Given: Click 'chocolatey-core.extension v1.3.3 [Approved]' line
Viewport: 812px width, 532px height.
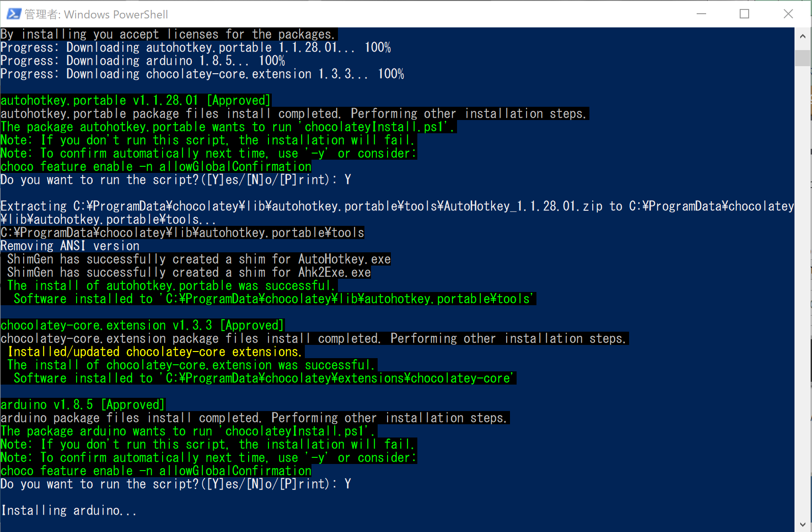Looking at the screenshot, I should click(x=142, y=325).
